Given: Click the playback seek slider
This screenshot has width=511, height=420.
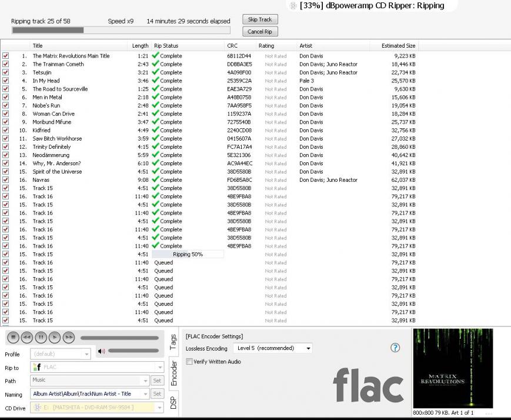Looking at the screenshot, I should coord(119,338).
